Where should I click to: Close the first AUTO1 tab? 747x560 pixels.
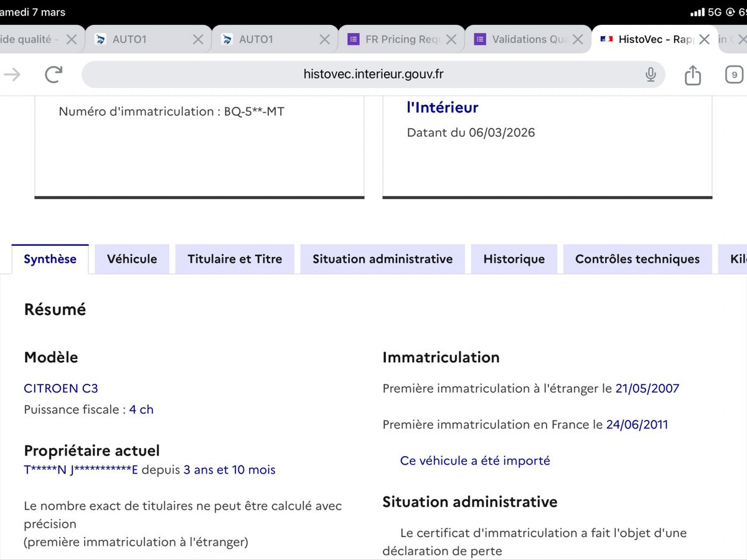(198, 39)
